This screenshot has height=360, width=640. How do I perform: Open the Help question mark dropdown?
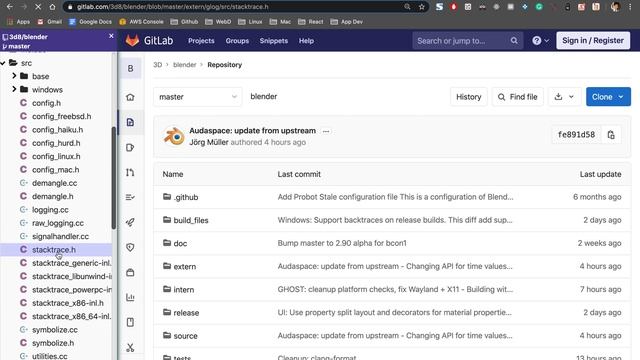tap(540, 40)
